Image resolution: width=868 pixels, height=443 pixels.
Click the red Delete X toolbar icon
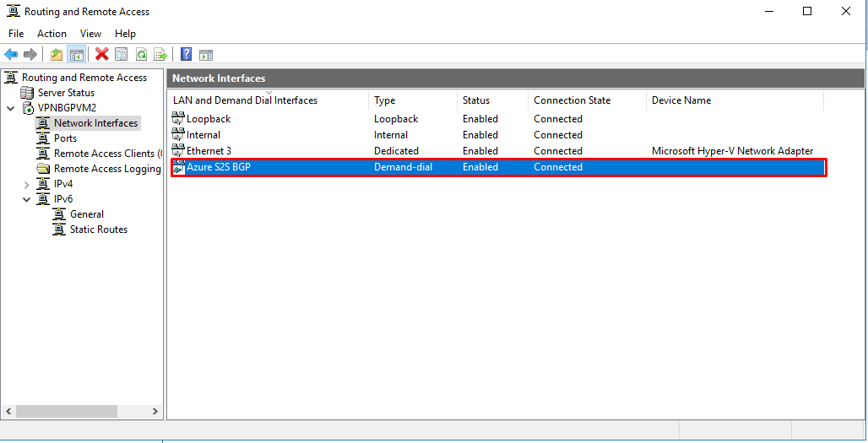(101, 55)
